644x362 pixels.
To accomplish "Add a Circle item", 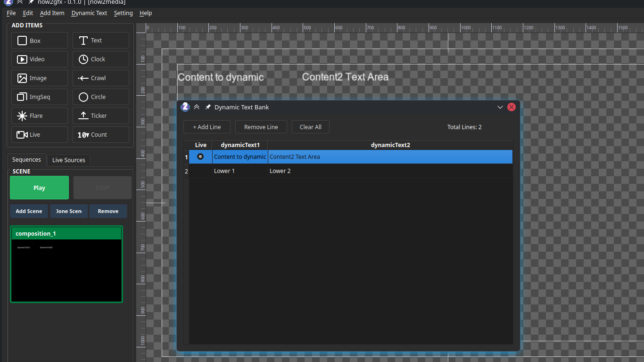I will [101, 97].
